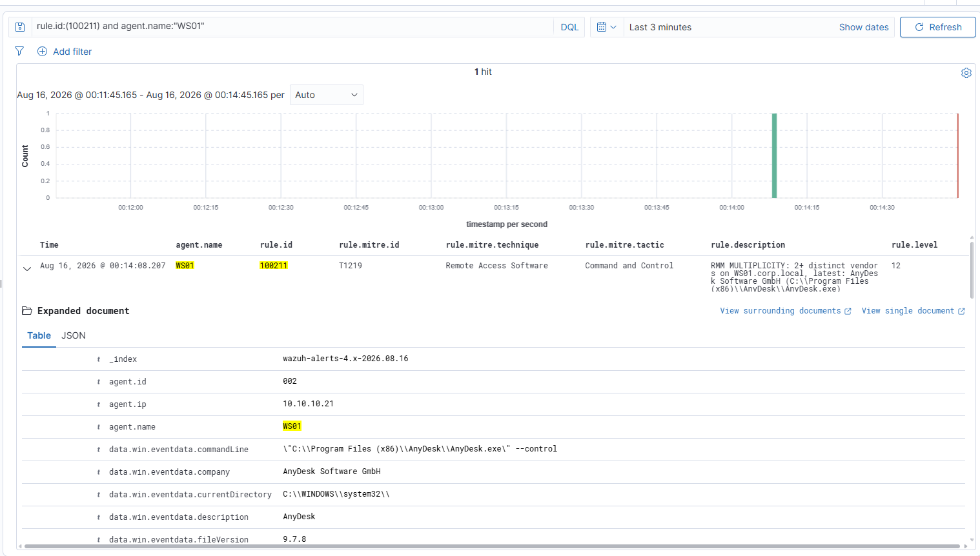Open View single document link
This screenshot has width=980, height=556.
(913, 311)
